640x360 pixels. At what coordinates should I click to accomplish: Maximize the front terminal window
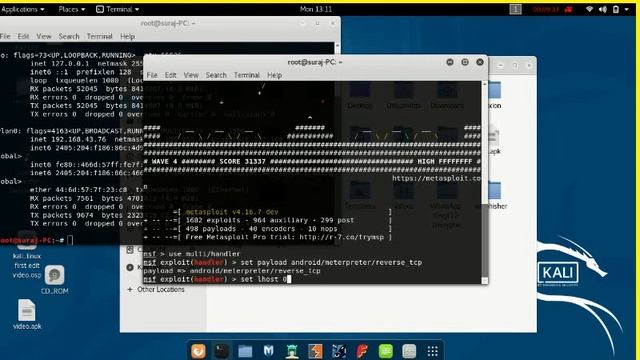click(465, 62)
